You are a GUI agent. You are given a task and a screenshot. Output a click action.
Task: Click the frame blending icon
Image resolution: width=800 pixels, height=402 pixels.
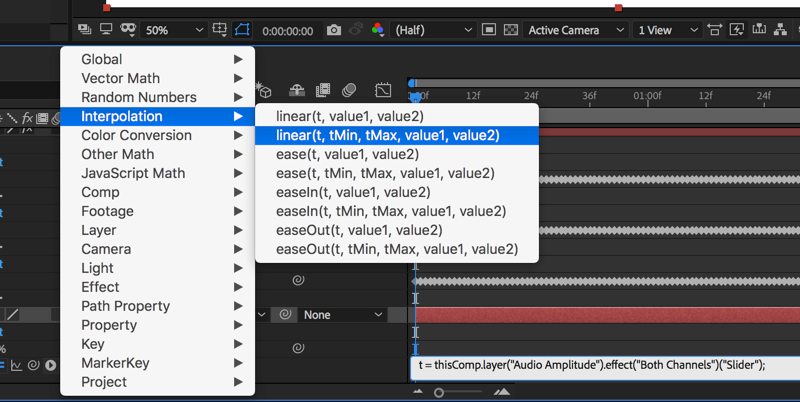[323, 91]
